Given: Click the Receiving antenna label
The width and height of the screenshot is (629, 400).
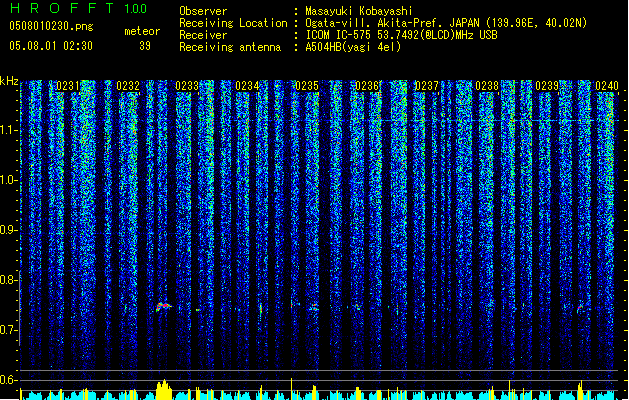Looking at the screenshot, I should (230, 47).
